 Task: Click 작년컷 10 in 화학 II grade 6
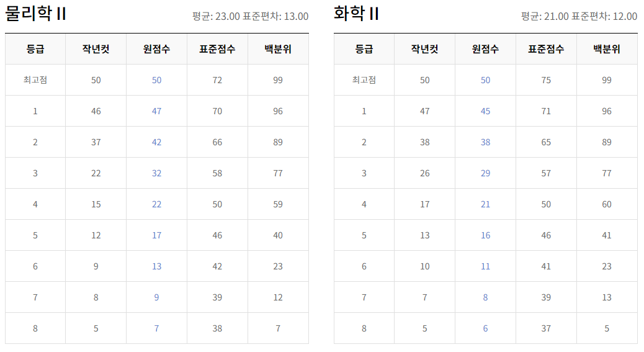[x=424, y=266]
